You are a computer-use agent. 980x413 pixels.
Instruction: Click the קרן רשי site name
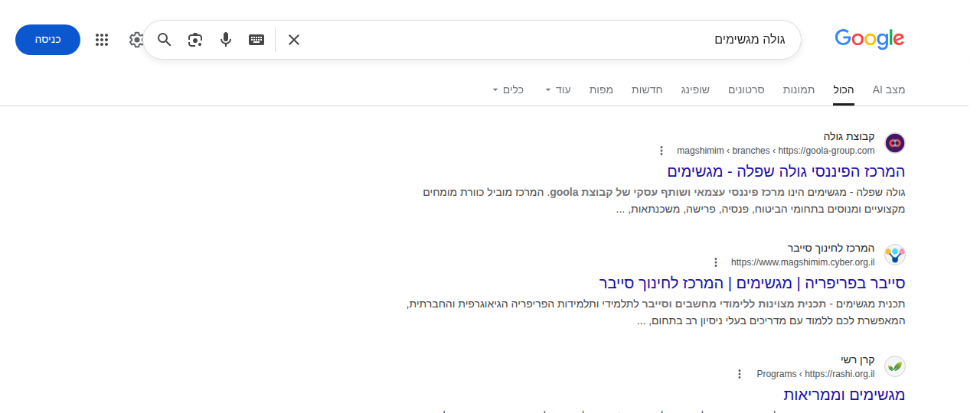(x=857, y=359)
